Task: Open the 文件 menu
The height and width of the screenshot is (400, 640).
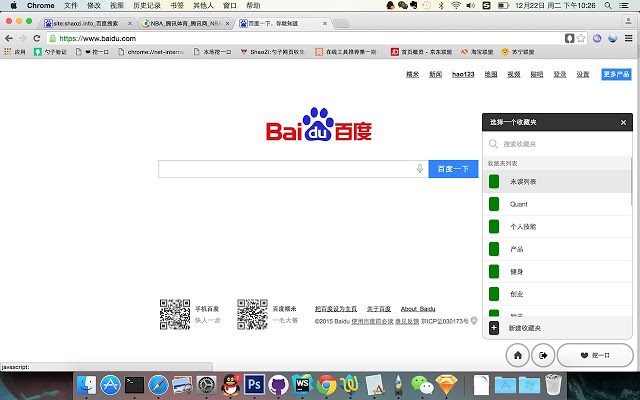Action: point(71,5)
